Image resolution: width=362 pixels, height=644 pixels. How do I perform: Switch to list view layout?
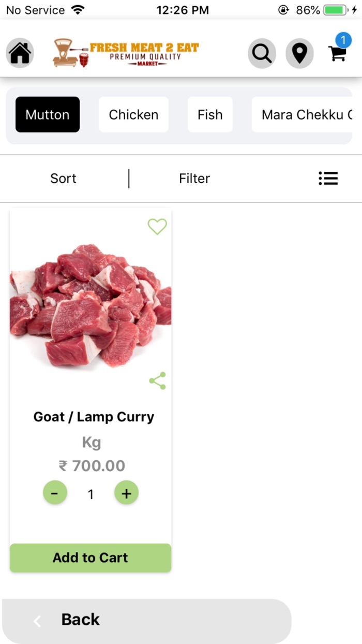pyautogui.click(x=328, y=178)
